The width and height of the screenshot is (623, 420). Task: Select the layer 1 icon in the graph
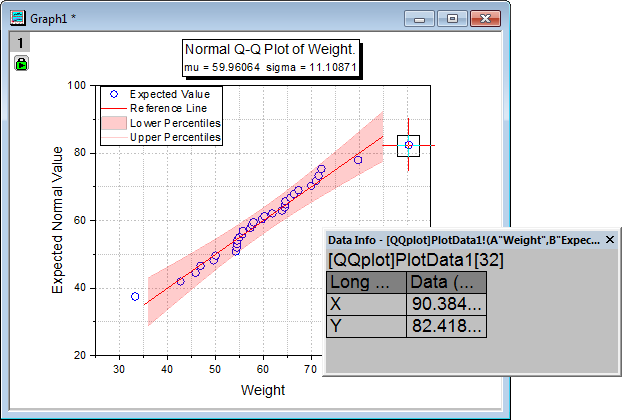click(x=21, y=42)
